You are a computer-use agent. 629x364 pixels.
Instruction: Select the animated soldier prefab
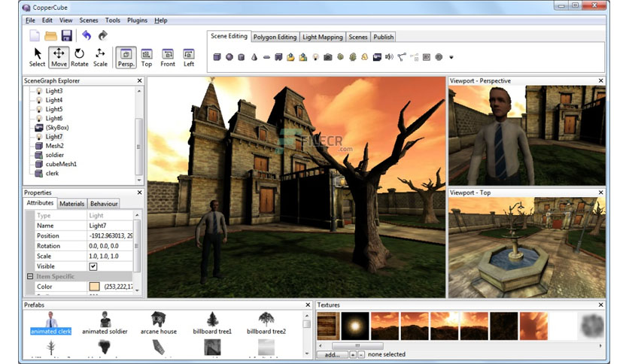105,323
